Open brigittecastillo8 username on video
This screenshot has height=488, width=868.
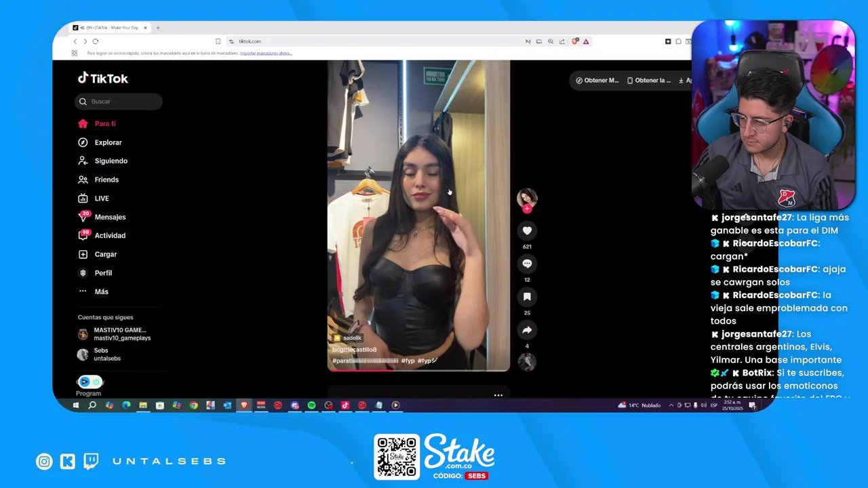tap(354, 350)
